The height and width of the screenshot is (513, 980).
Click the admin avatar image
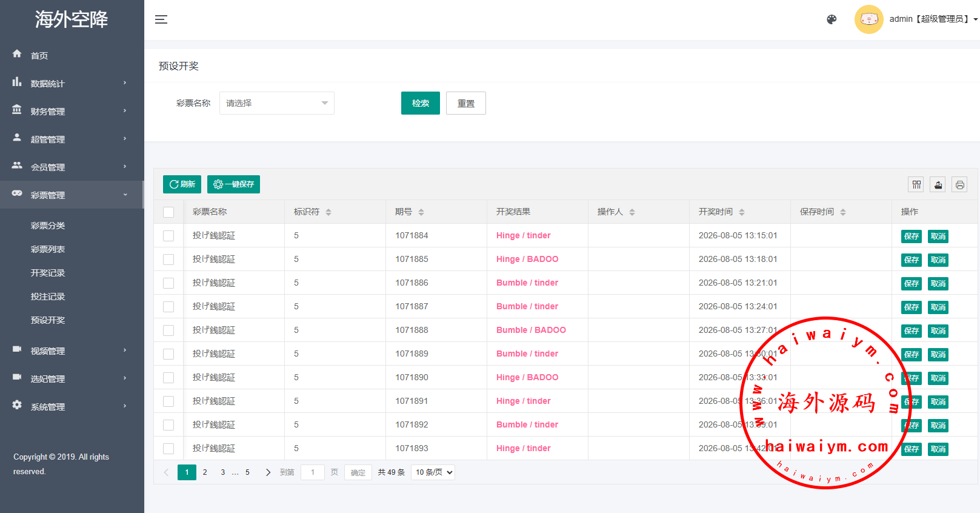[869, 19]
